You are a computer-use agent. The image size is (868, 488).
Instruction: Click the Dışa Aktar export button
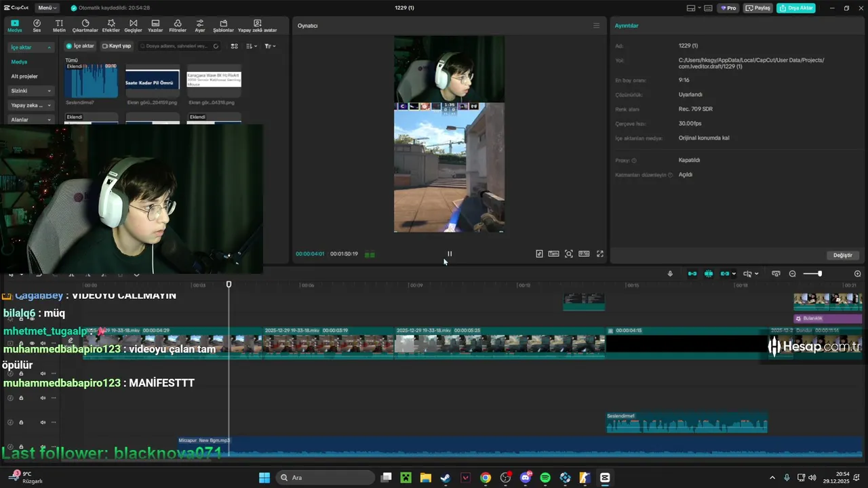coord(796,8)
